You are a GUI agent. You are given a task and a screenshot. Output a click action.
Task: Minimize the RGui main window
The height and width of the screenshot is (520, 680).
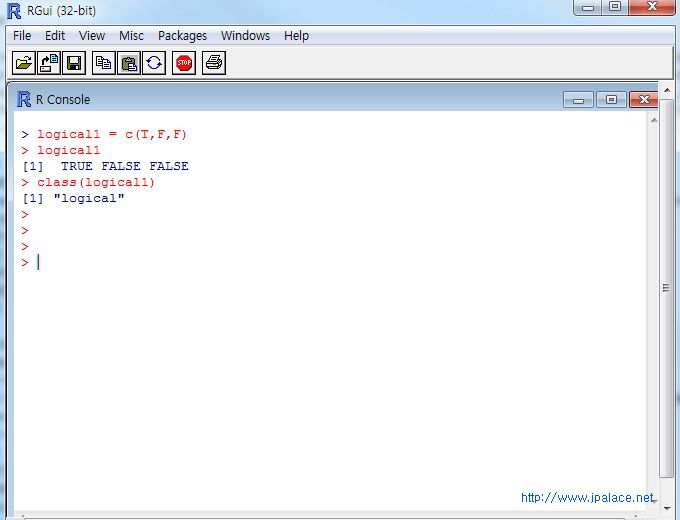(x=588, y=7)
